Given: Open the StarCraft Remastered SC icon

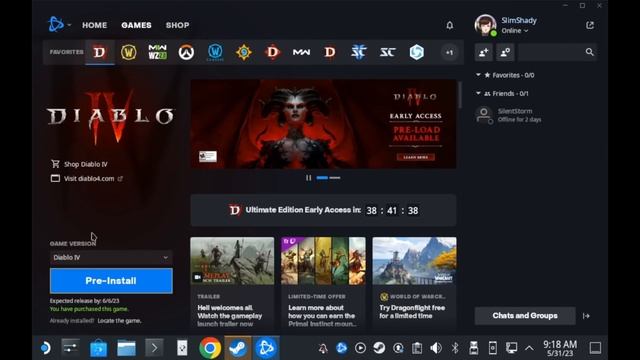Looking at the screenshot, I should tap(388, 52).
